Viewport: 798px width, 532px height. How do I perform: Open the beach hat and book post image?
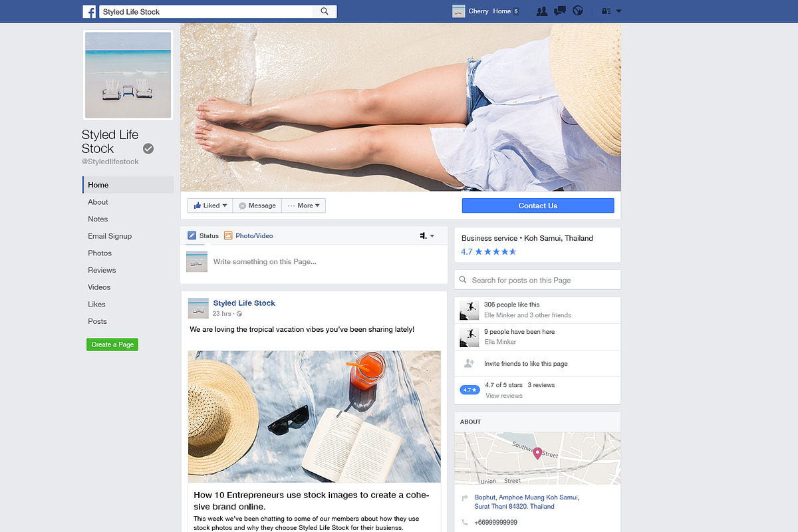(314, 416)
